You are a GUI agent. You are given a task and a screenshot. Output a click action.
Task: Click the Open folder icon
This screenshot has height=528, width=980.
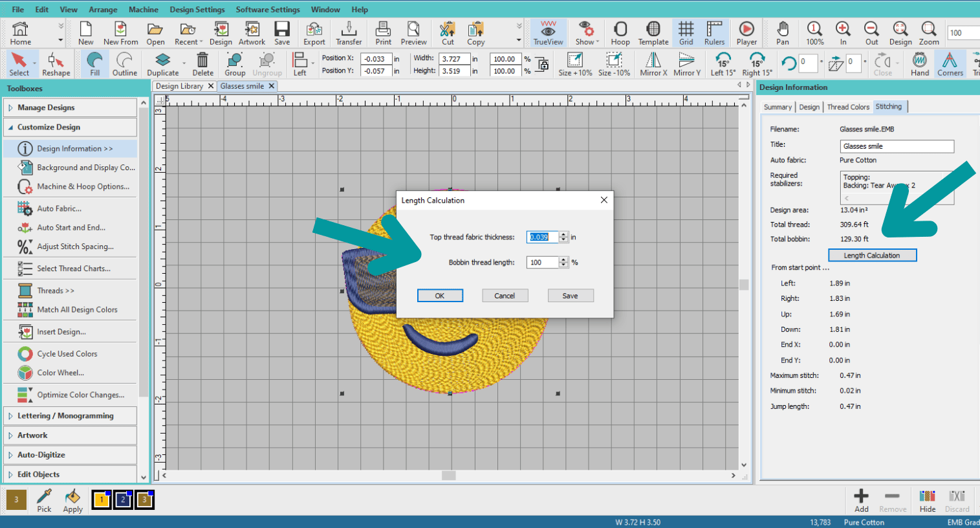pyautogui.click(x=155, y=33)
